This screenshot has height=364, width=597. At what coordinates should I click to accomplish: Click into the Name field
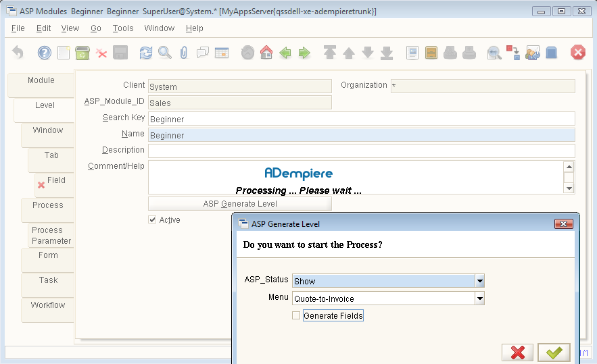tap(361, 135)
